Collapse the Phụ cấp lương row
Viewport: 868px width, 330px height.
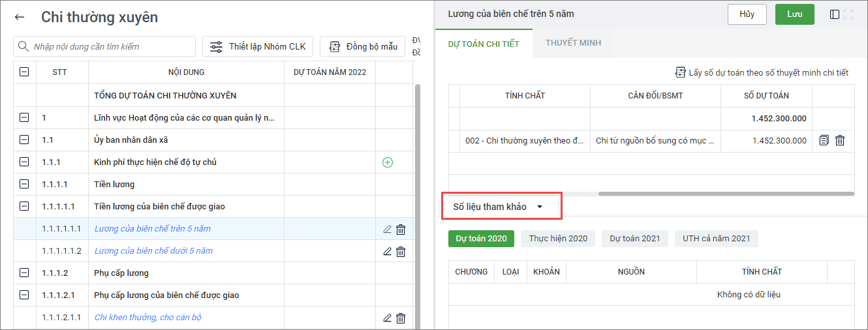pyautogui.click(x=24, y=273)
